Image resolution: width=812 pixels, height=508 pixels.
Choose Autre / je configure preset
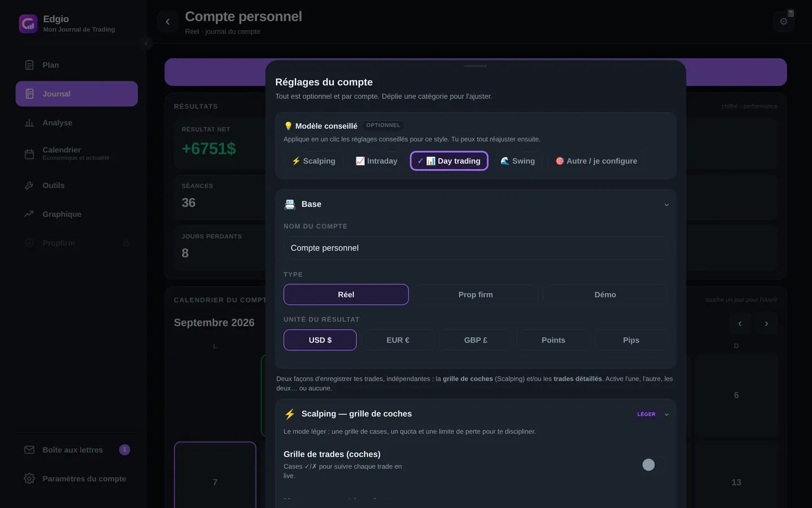pos(597,161)
